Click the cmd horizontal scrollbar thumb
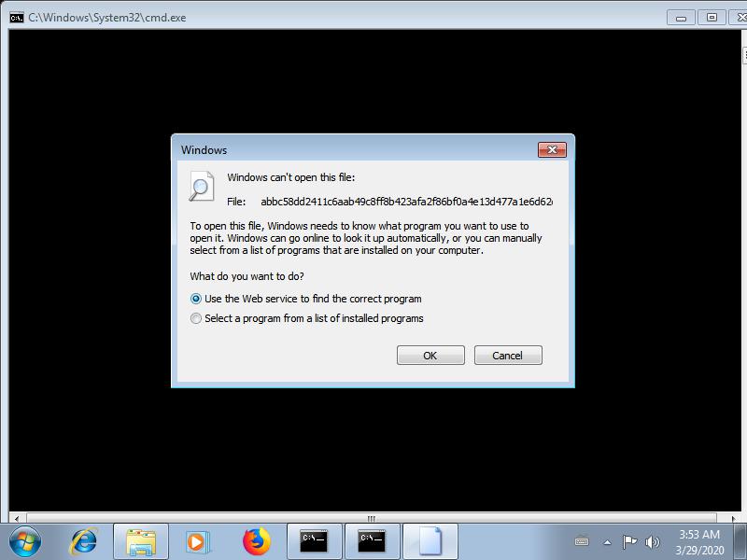The image size is (747, 560). (x=372, y=518)
